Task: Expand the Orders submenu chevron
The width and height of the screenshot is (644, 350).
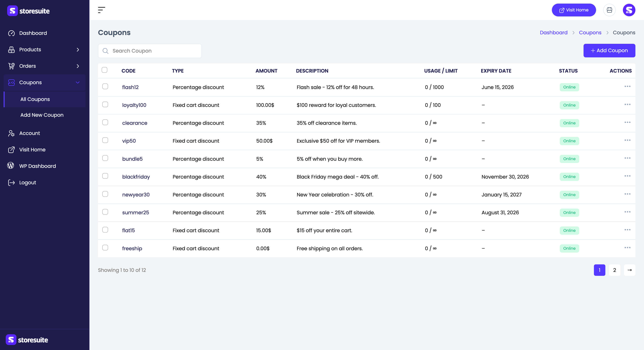Action: coord(78,66)
